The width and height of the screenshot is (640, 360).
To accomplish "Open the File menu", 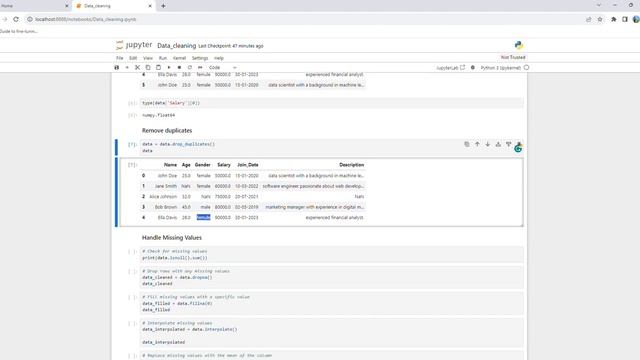I will click(120, 58).
